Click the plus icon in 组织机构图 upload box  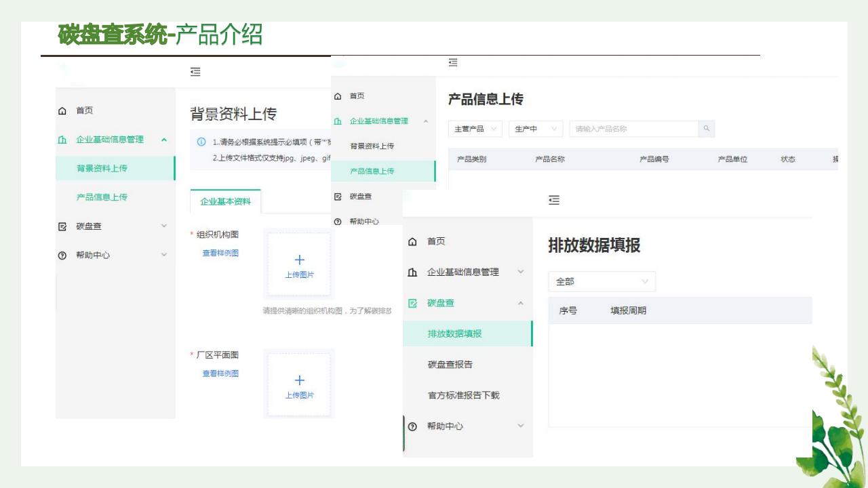coord(299,260)
